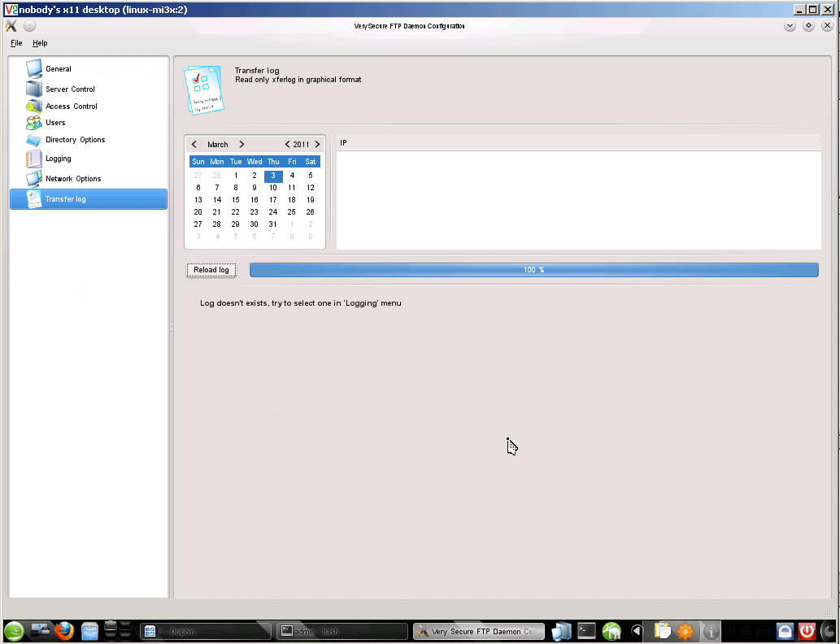Image resolution: width=840 pixels, height=644 pixels.
Task: Open Access Control settings
Action: (89, 106)
